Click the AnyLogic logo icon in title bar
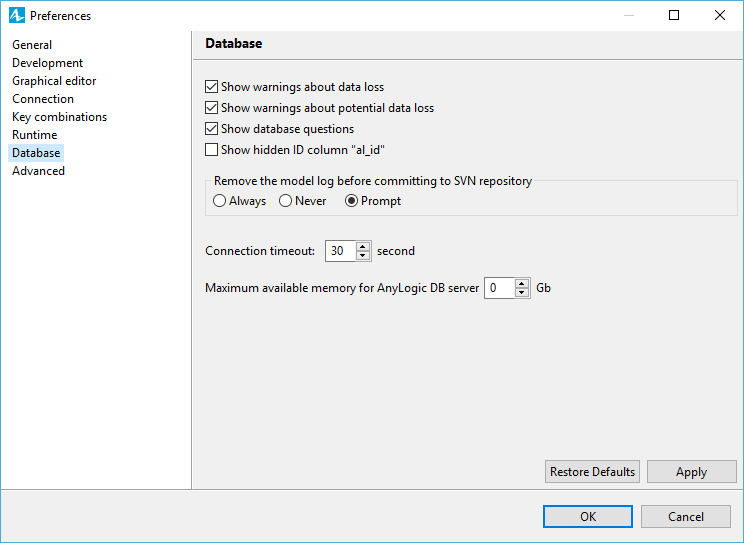 tap(17, 15)
